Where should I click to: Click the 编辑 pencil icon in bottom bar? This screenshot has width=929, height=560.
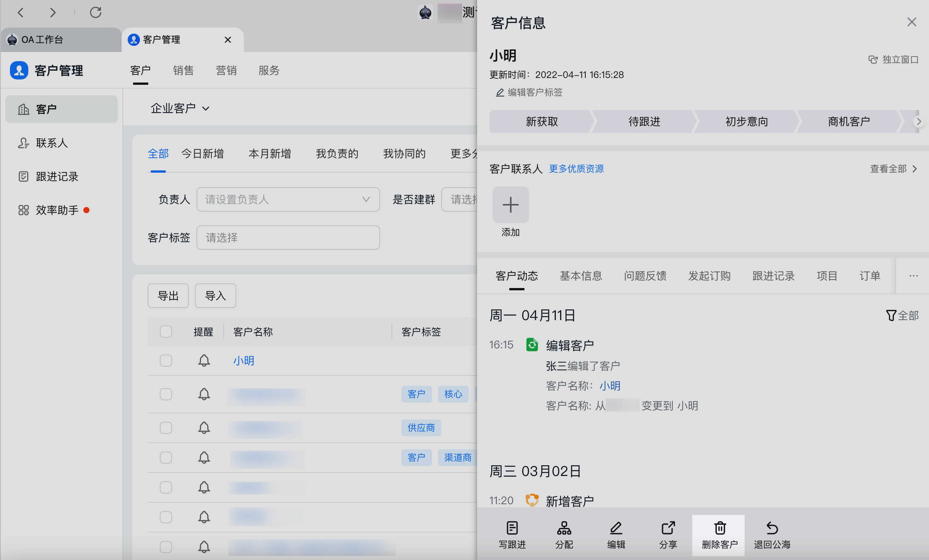616,528
